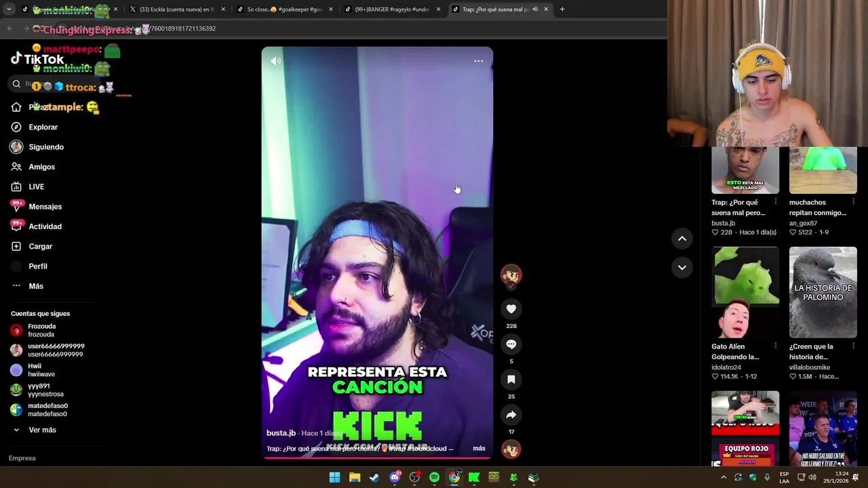Open busta.jb creator avatar beside video
The height and width of the screenshot is (488, 868).
tap(511, 275)
